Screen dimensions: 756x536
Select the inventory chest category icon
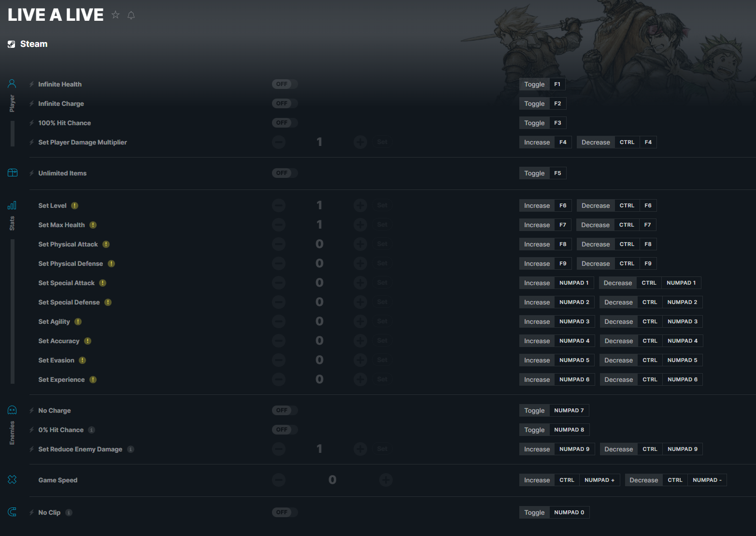12,173
